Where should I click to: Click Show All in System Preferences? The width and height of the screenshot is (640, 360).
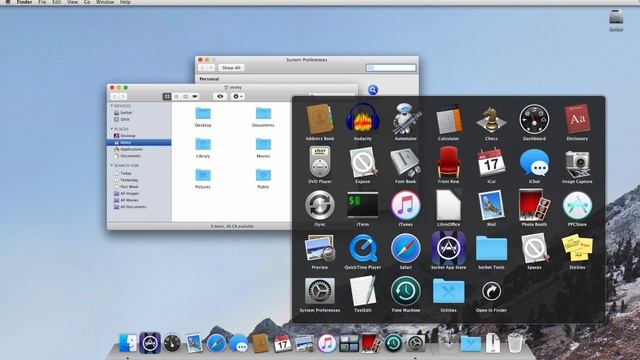click(231, 68)
